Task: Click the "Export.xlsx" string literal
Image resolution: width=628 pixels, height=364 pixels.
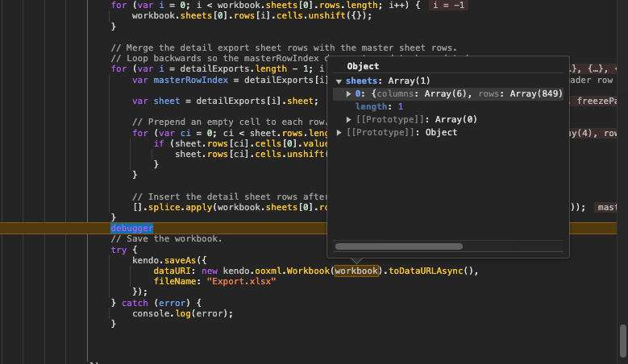Action: coord(241,281)
